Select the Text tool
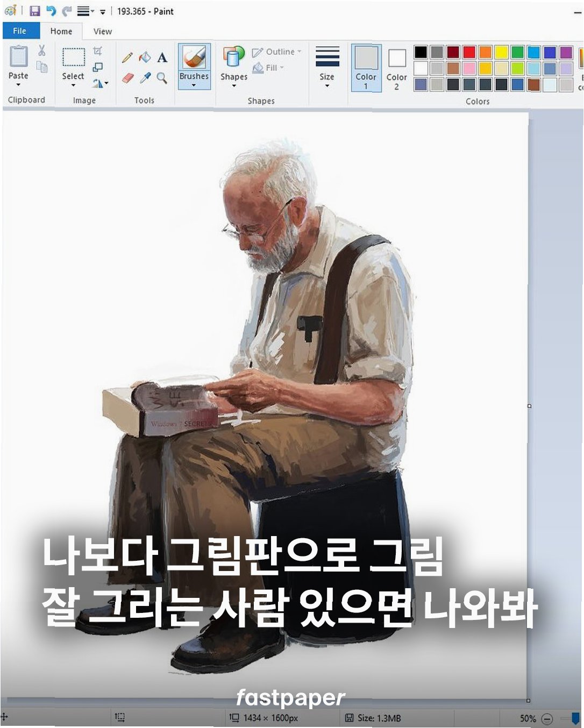 pyautogui.click(x=162, y=58)
